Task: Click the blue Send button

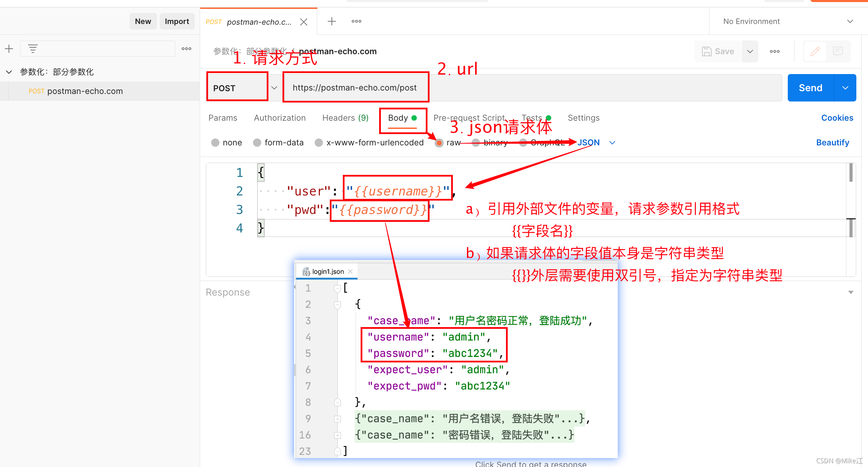Action: coord(810,88)
